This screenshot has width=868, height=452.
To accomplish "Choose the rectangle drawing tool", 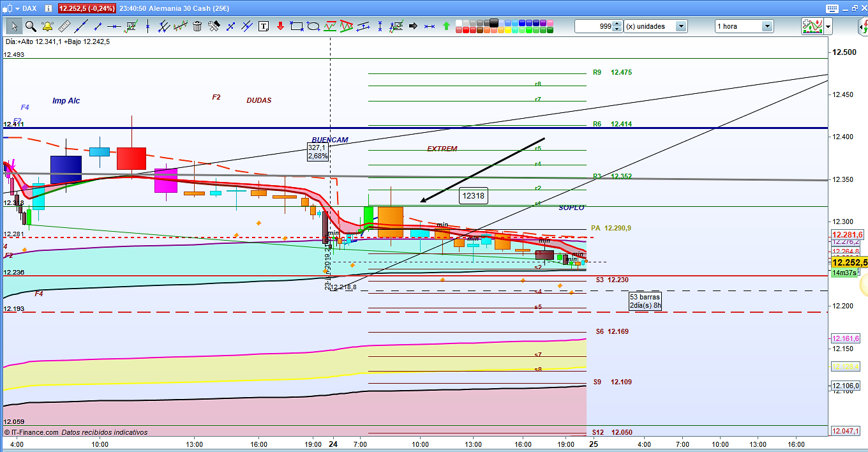I will [296, 26].
